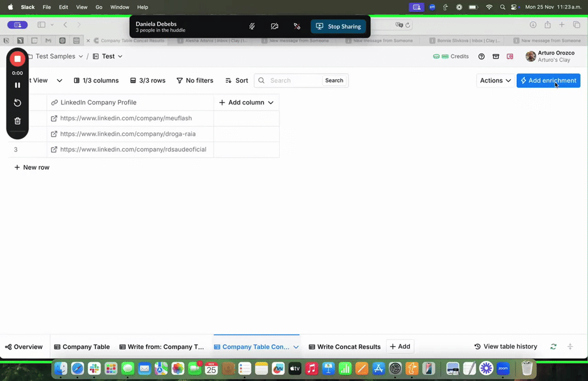Open the No filters control
The width and height of the screenshot is (588, 381).
(195, 80)
